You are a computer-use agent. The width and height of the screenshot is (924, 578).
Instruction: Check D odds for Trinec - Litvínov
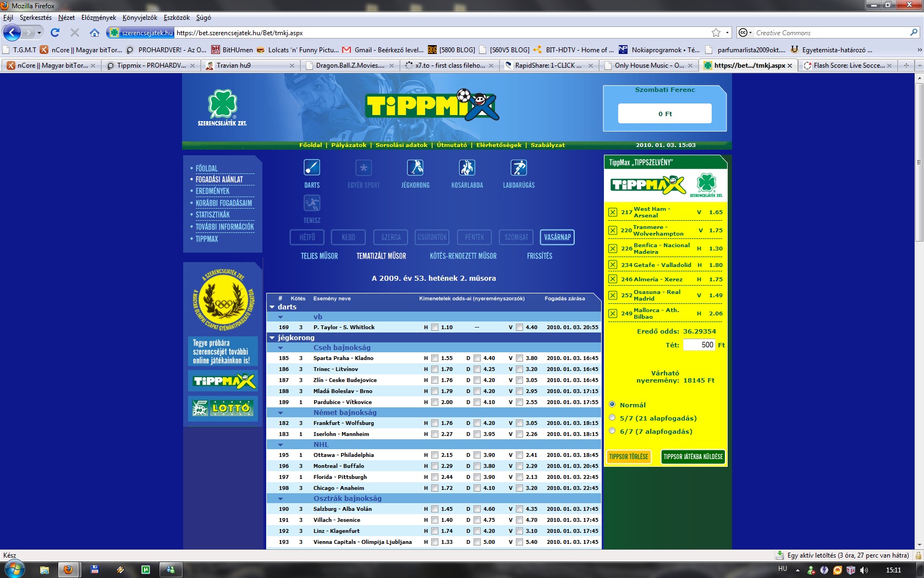coord(477,369)
